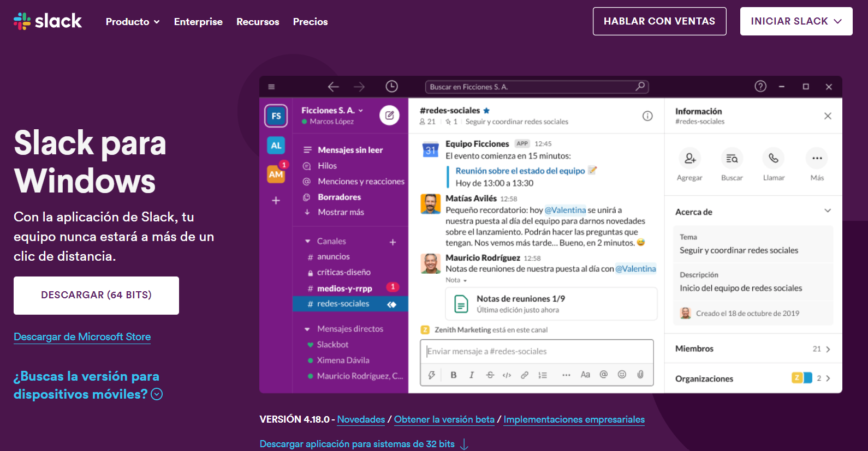Image resolution: width=868 pixels, height=451 pixels.
Task: Open Descargar de Microsoft Store link
Action: pyautogui.click(x=82, y=337)
